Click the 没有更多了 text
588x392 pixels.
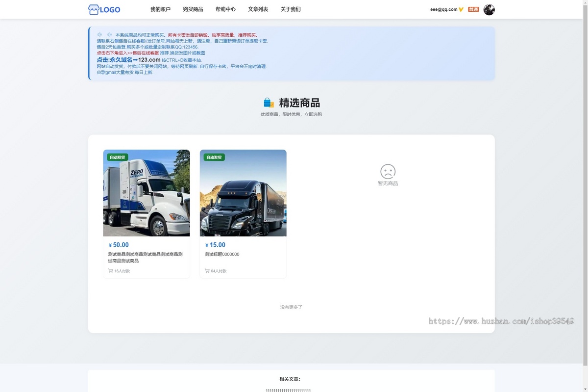point(291,307)
